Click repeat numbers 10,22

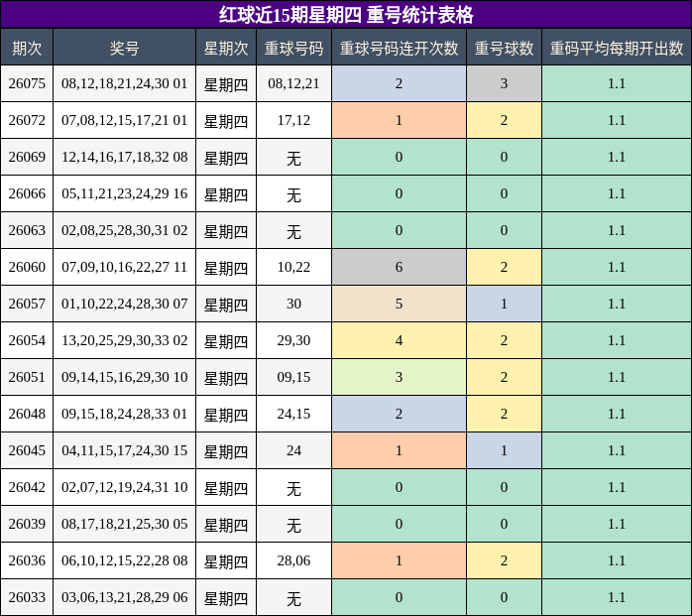293,267
